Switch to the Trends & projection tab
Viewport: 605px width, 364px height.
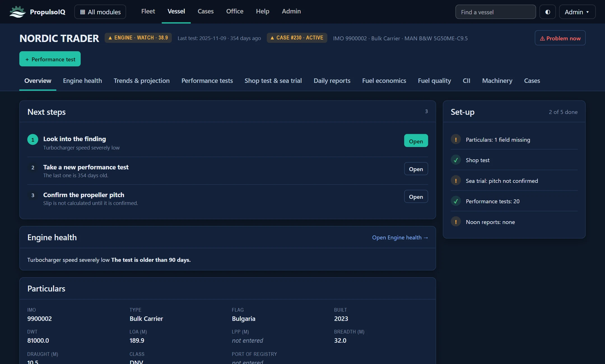click(x=141, y=81)
